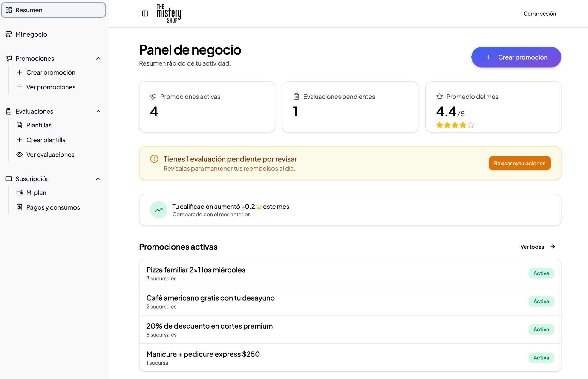The height and width of the screenshot is (379, 588).
Task: Click The Mistery Shop logo
Action: click(169, 14)
